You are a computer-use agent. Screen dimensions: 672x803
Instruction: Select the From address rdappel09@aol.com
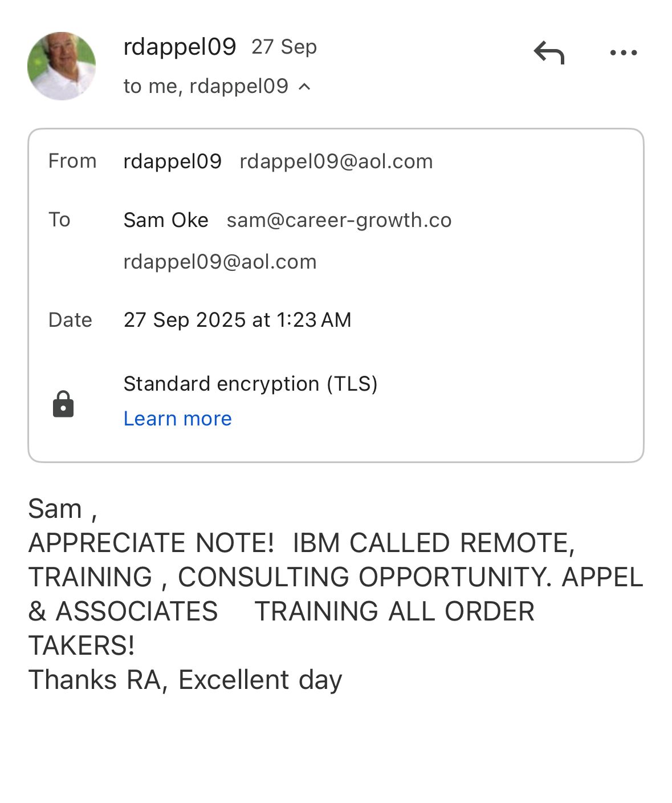[x=336, y=161]
